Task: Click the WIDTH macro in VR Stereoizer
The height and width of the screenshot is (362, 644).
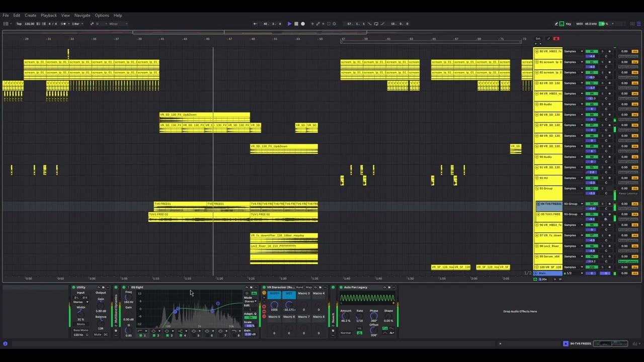Action: pyautogui.click(x=274, y=295)
